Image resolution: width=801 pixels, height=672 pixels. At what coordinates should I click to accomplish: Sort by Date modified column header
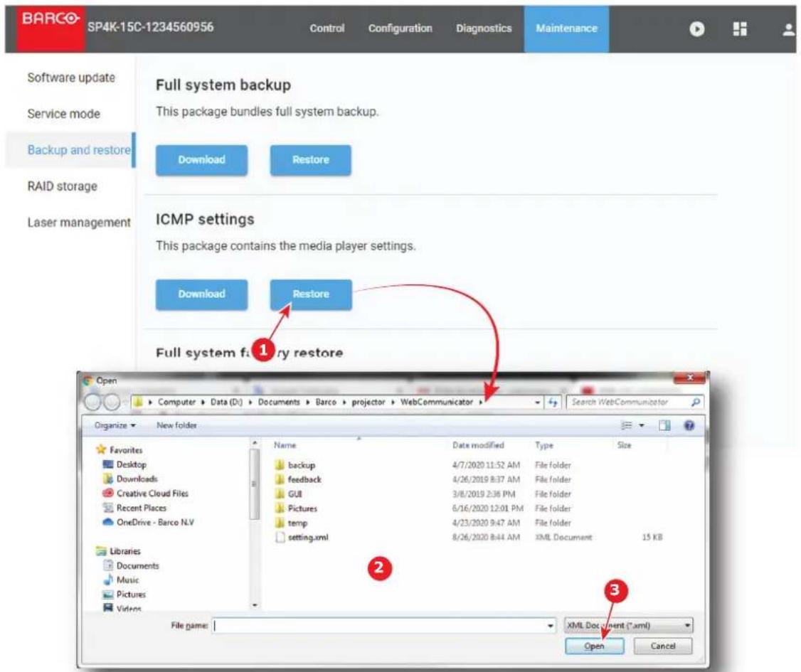click(478, 445)
